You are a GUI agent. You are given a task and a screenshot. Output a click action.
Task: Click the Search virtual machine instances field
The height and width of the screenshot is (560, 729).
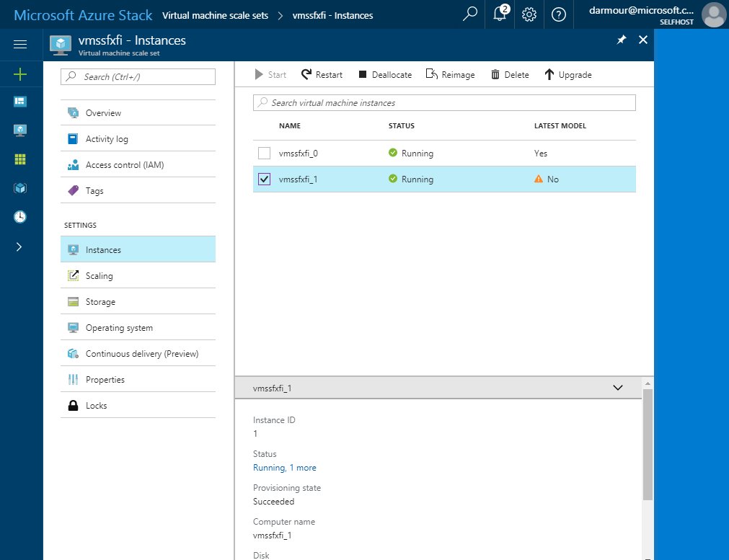click(x=444, y=103)
